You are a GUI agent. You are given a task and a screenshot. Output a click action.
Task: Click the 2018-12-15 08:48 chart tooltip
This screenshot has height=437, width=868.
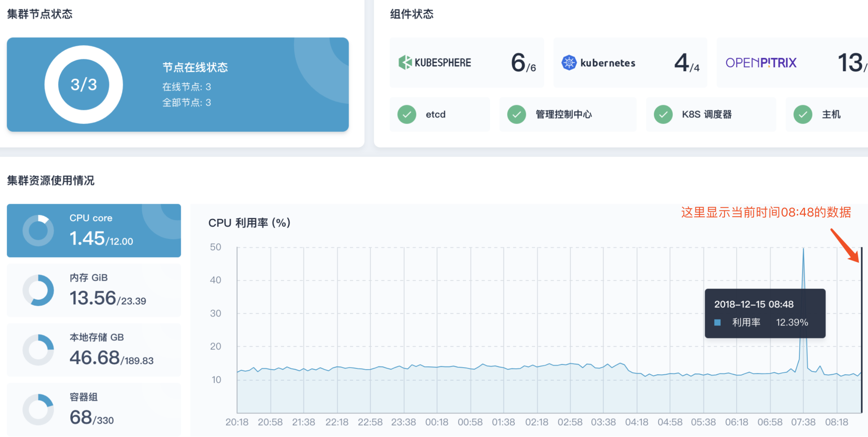point(765,313)
